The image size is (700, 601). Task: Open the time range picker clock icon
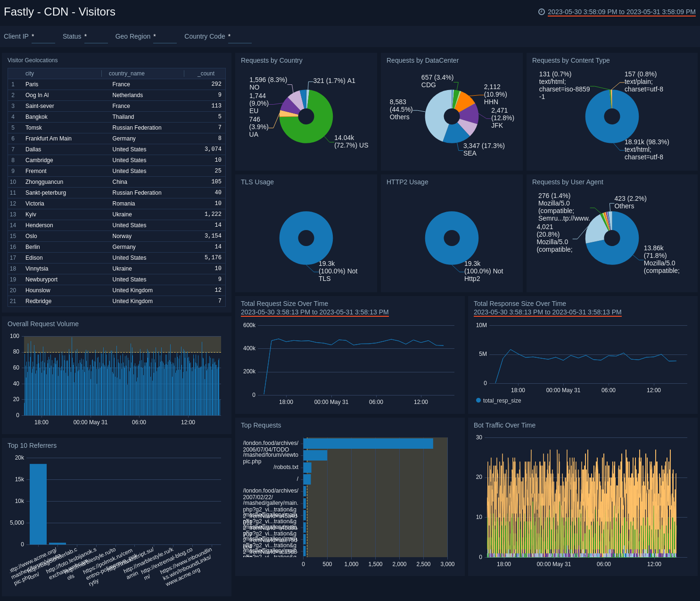[x=541, y=12]
